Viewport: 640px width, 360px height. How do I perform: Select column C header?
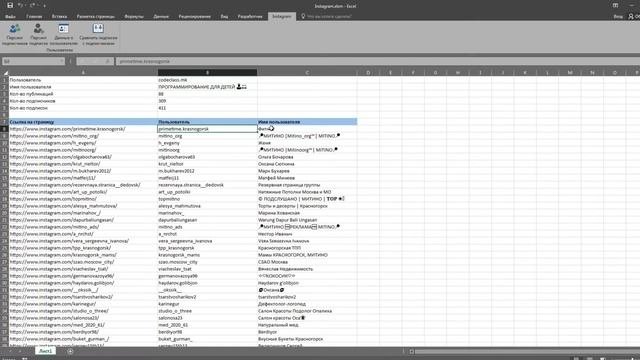tap(307, 73)
